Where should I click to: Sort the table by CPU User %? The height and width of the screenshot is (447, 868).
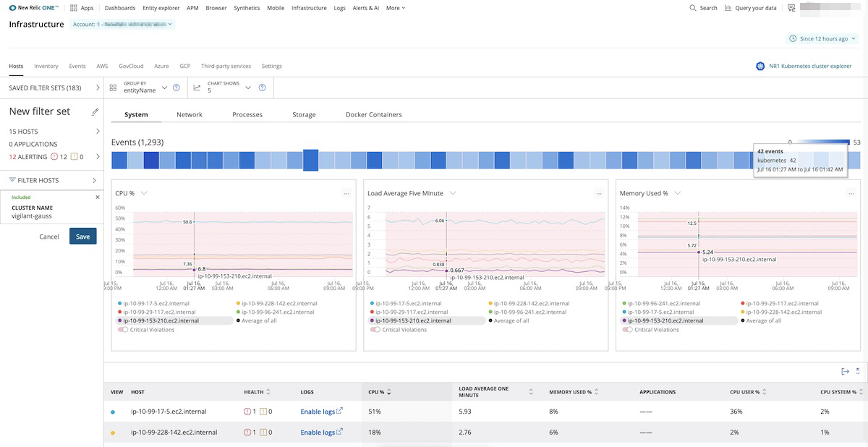click(766, 392)
